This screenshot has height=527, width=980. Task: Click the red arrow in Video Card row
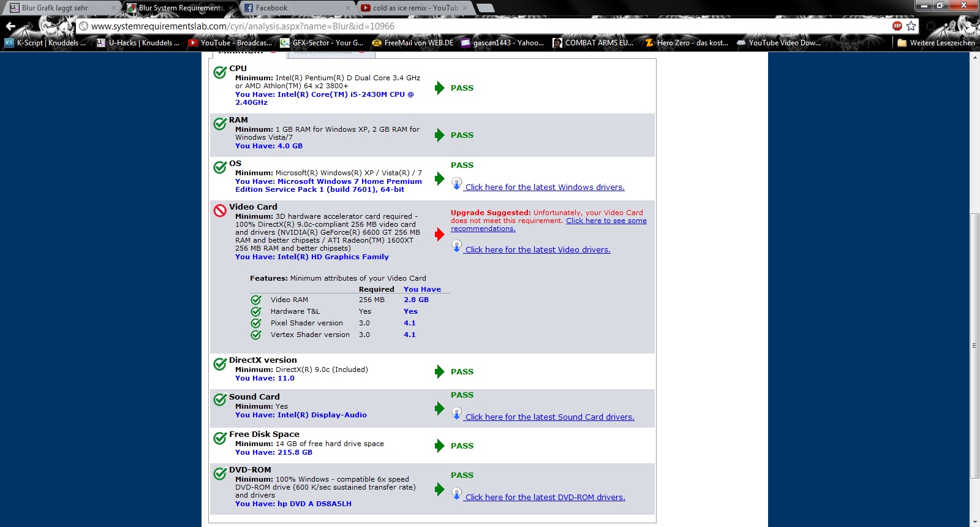(x=440, y=234)
